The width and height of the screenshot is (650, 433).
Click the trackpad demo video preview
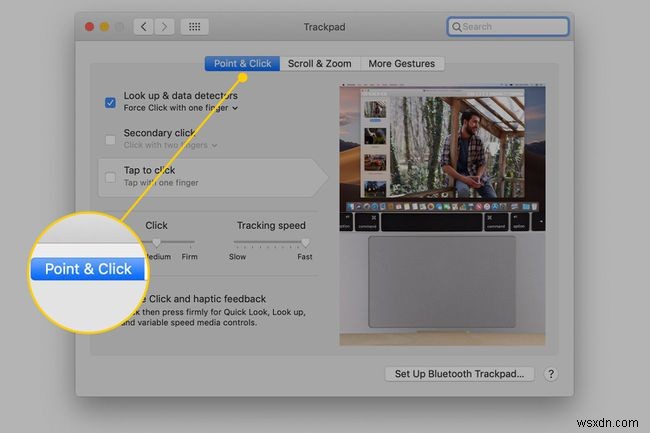click(442, 215)
